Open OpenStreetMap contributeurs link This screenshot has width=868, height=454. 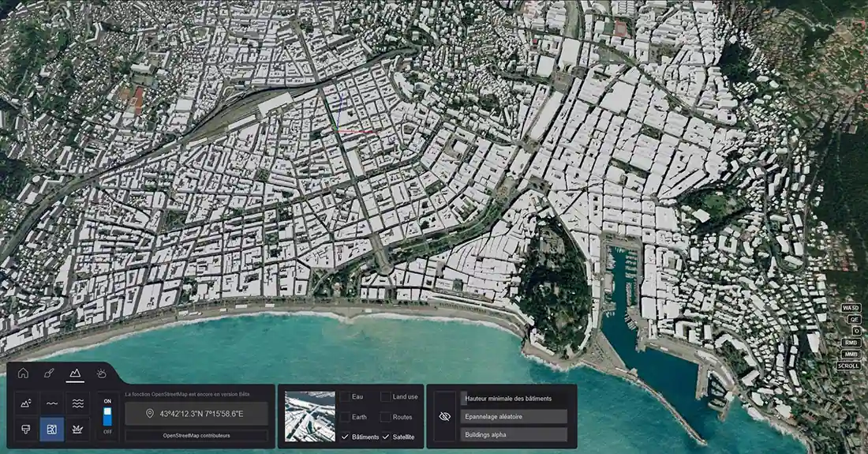(196, 436)
